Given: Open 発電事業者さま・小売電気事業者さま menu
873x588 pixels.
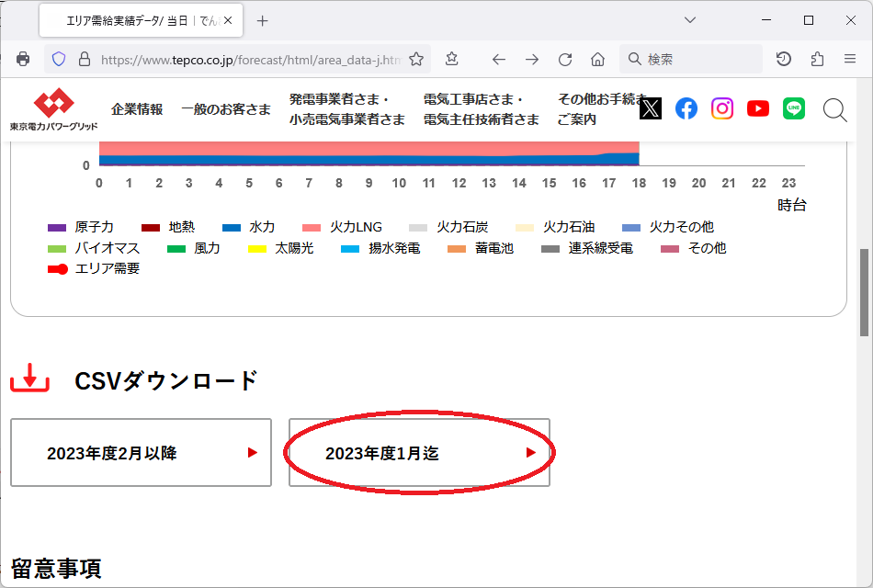Looking at the screenshot, I should [346, 109].
